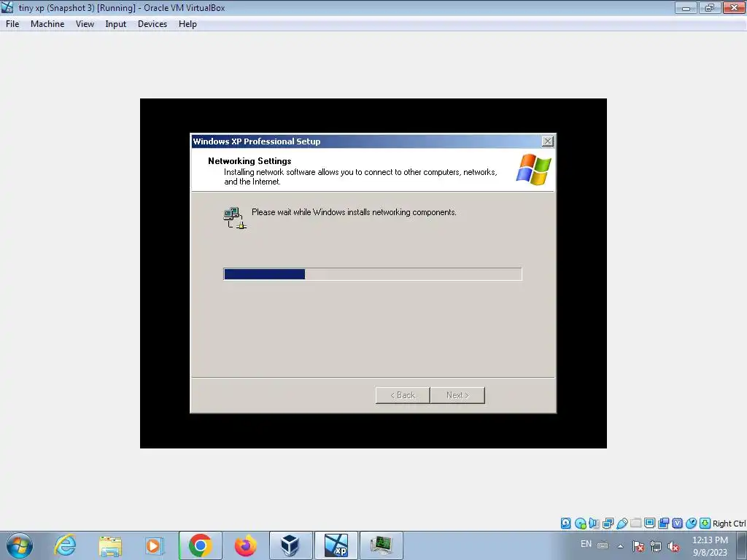Click the tiny xp VM taskbar icon
The height and width of the screenshot is (560, 747).
click(x=336, y=545)
